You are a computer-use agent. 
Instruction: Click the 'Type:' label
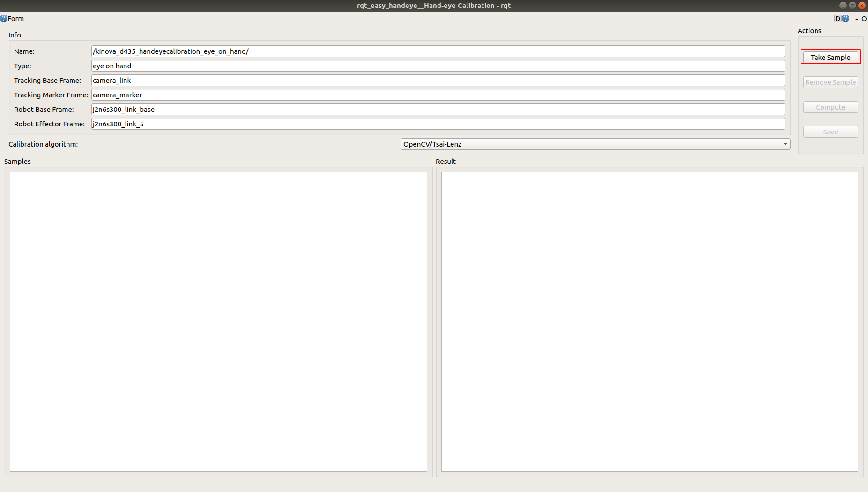tap(22, 66)
